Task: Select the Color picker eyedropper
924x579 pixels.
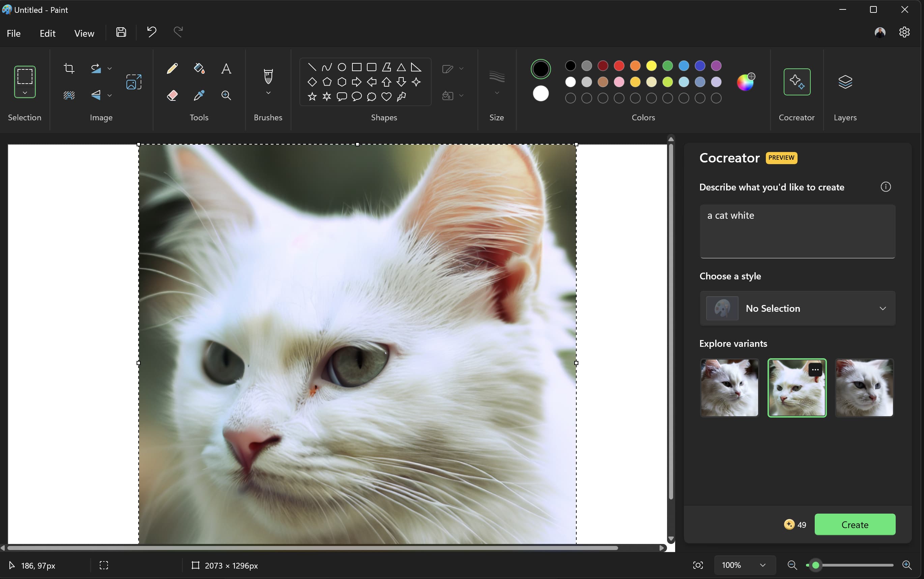Action: point(199,95)
